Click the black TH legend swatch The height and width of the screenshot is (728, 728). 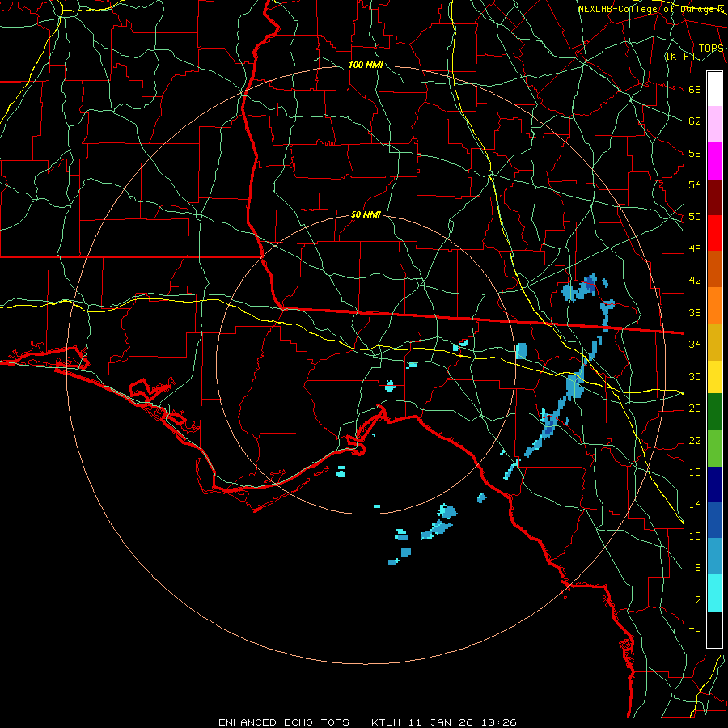coord(714,629)
